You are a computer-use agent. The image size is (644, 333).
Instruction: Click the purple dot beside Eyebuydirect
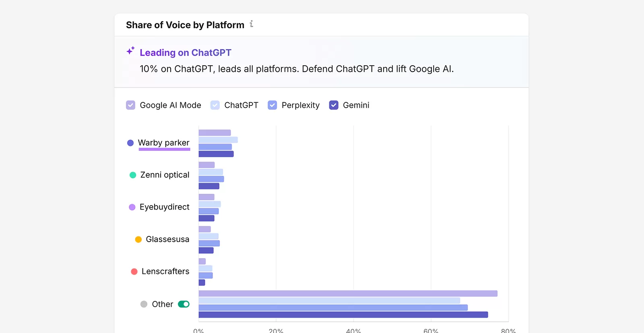pos(132,207)
